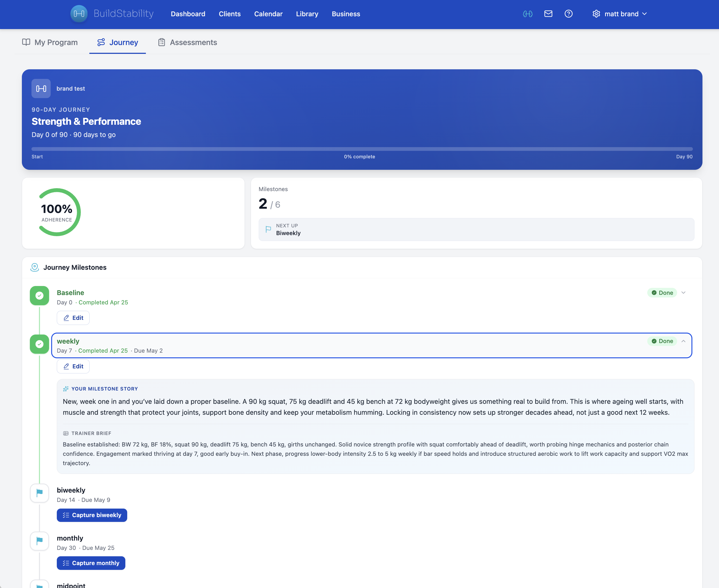This screenshot has width=719, height=588.
Task: Edit the Baseline milestone
Action: [x=73, y=318]
